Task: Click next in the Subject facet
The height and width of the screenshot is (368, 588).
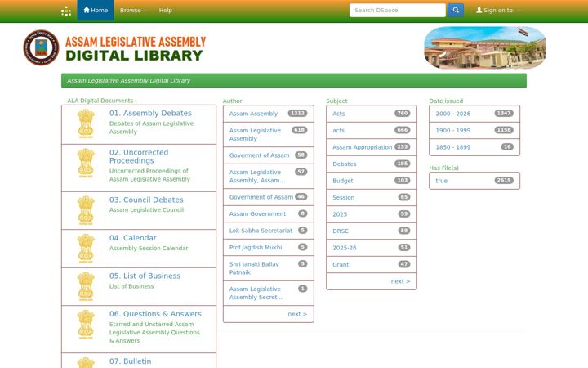Action: pos(400,281)
